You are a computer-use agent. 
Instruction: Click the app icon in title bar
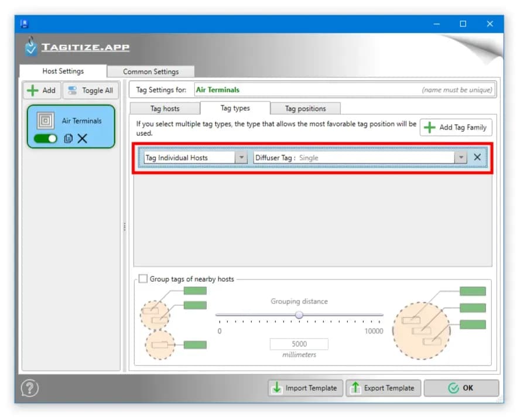pyautogui.click(x=25, y=24)
